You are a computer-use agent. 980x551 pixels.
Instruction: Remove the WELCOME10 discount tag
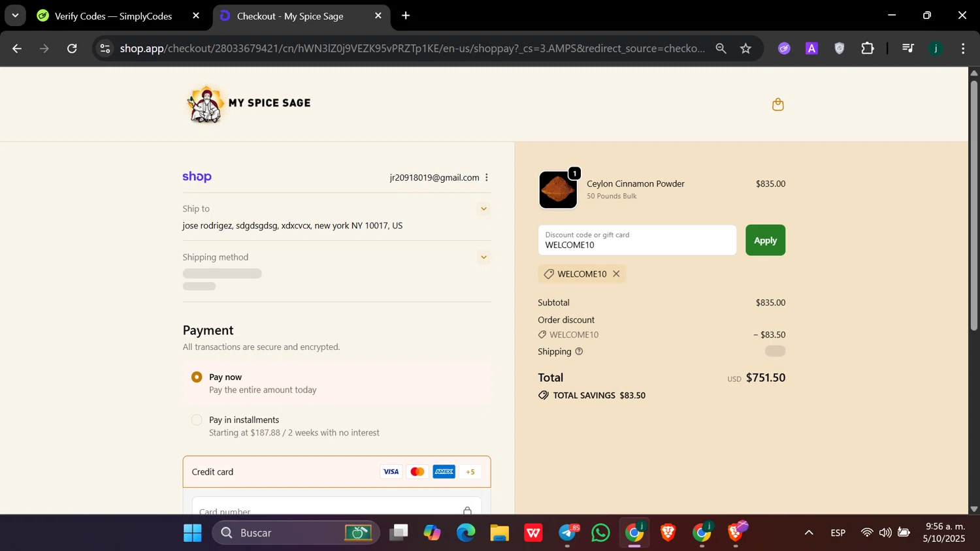click(616, 274)
